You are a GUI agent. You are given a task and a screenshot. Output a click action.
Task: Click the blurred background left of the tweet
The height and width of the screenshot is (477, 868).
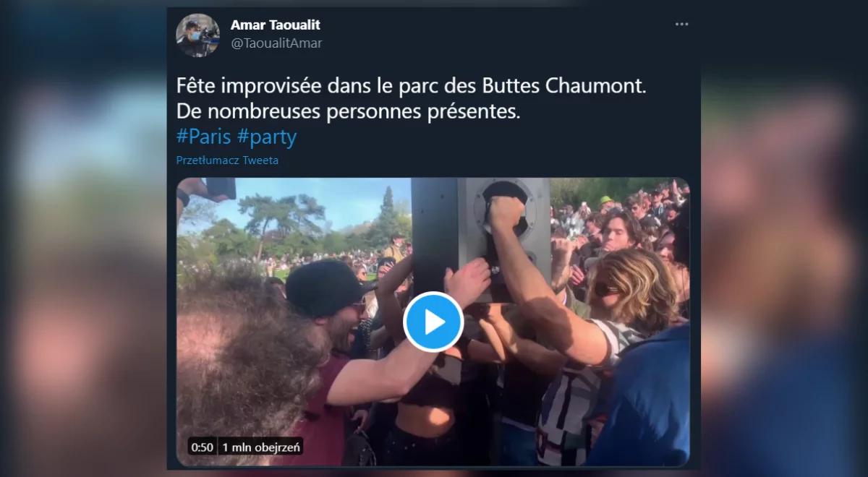83,239
